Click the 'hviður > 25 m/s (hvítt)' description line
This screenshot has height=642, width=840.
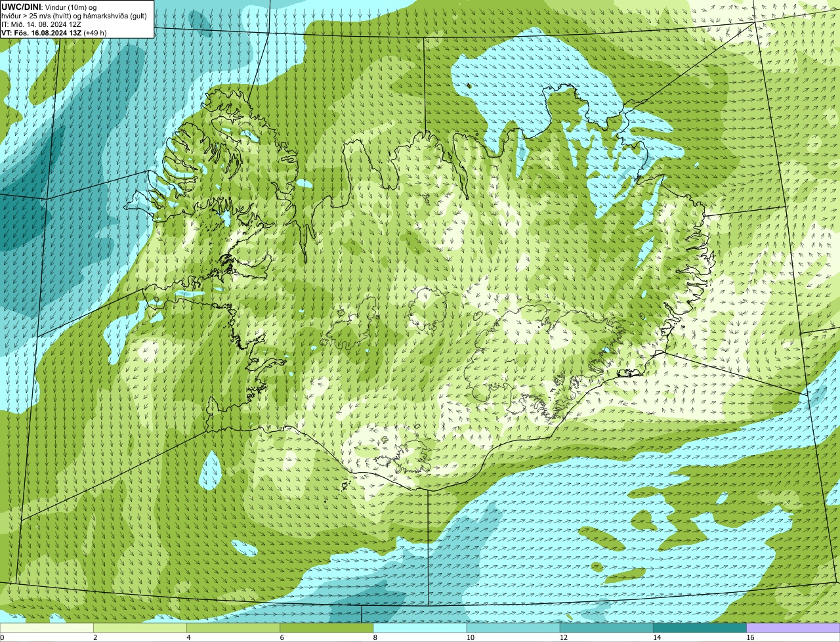tap(74, 16)
